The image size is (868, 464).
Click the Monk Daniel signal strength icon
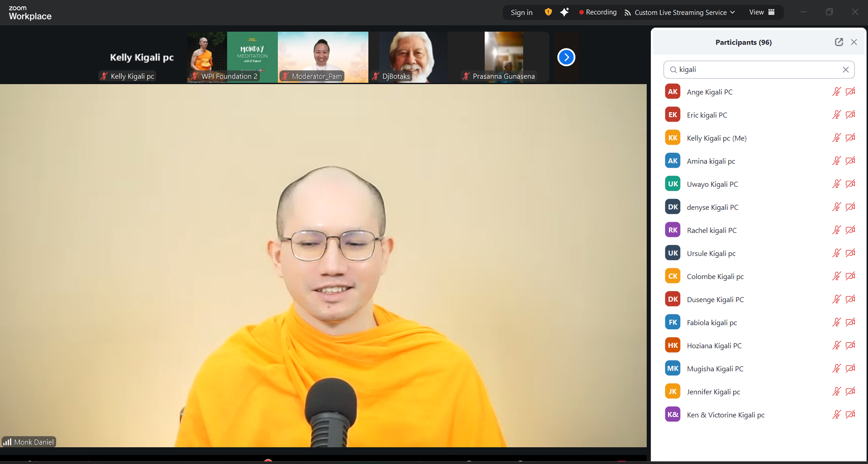7,442
